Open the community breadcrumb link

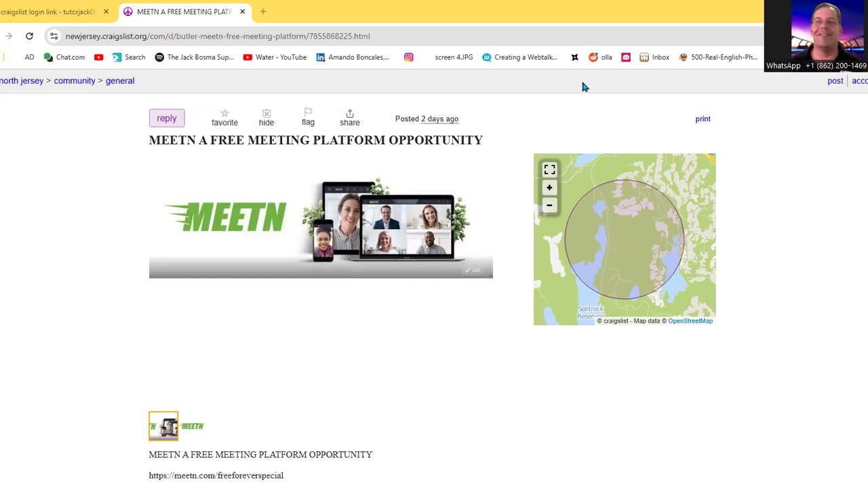coord(75,81)
